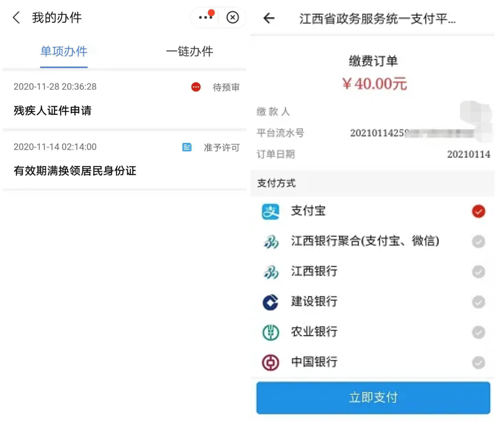Select the 支付宝 radio button
This screenshot has height=422, width=504.
click(x=479, y=211)
